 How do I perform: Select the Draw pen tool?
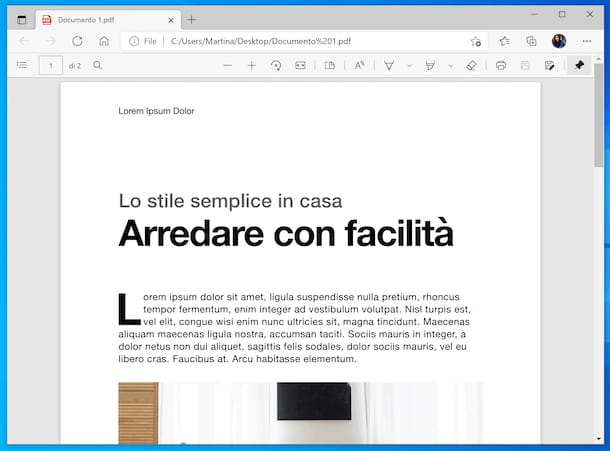pyautogui.click(x=389, y=65)
